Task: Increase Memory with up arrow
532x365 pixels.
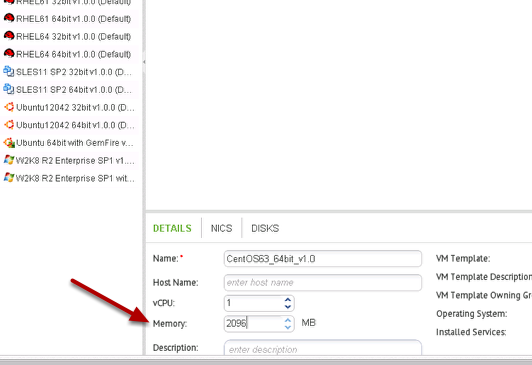Action: point(288,320)
